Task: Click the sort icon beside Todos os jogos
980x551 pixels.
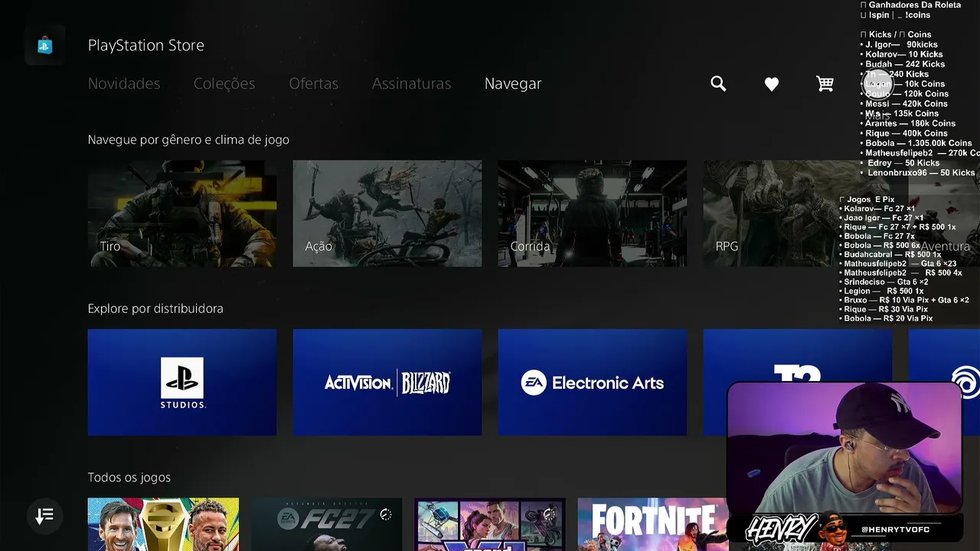Action: [x=44, y=516]
